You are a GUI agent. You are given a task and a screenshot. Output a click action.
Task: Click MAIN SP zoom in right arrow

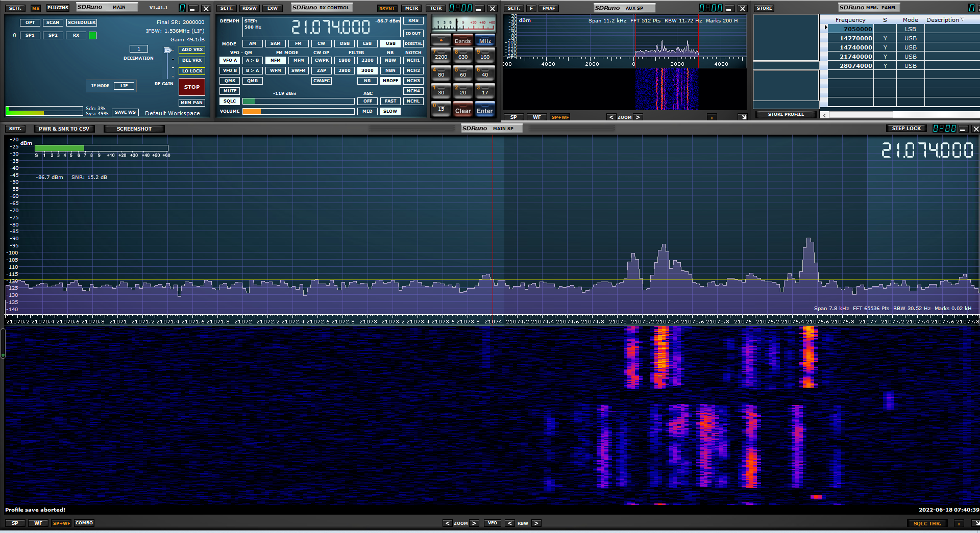click(x=474, y=523)
